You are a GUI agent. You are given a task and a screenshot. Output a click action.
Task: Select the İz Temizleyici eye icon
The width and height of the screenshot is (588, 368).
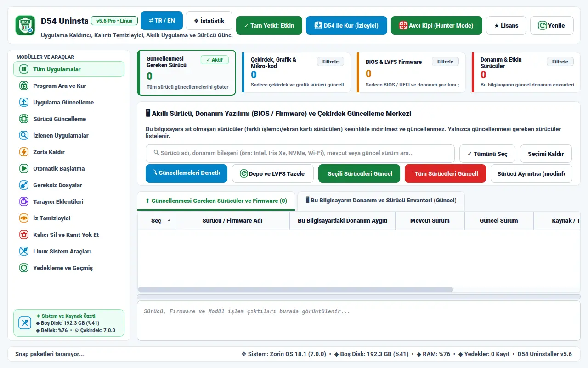[x=24, y=218]
